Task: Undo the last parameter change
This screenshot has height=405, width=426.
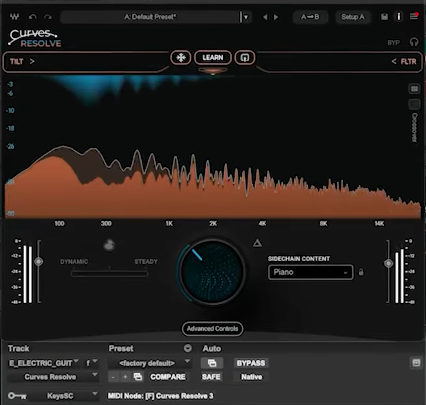Action: click(x=32, y=17)
